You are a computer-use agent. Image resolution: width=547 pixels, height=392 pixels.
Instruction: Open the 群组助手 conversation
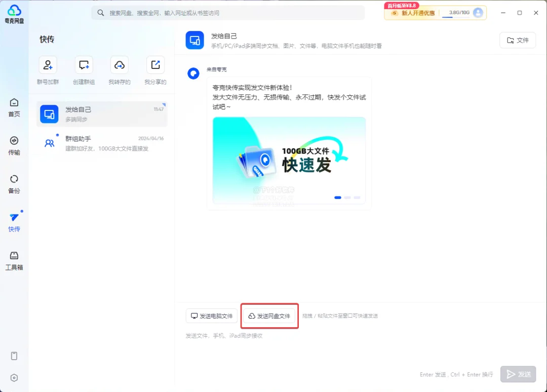point(102,143)
